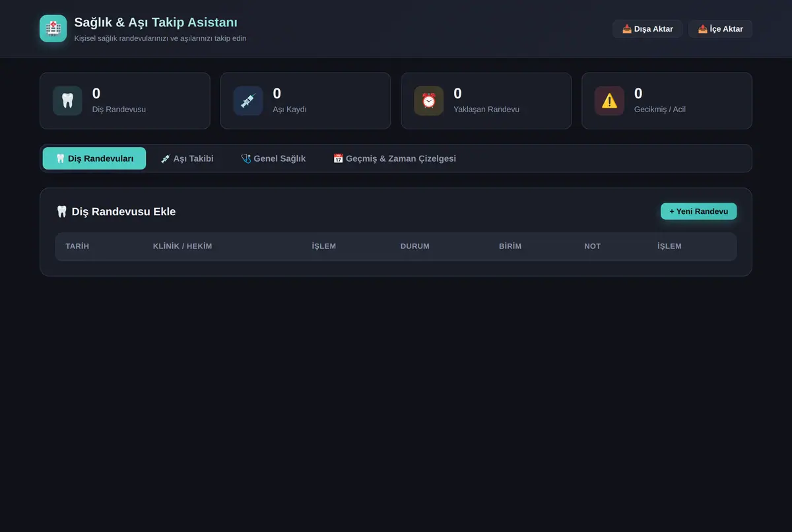The height and width of the screenshot is (532, 792).
Task: Click the subtitle under the app title
Action: pyautogui.click(x=160, y=38)
